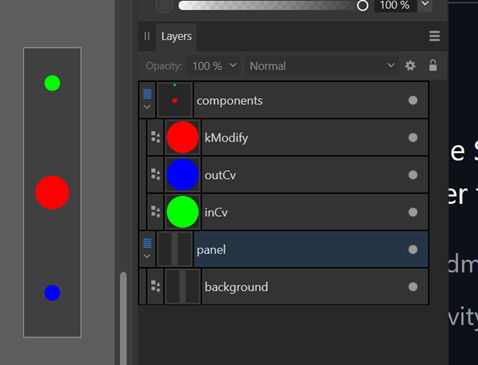This screenshot has width=478, height=365.
Task: Select the kModify layer thumbnail
Action: [183, 137]
